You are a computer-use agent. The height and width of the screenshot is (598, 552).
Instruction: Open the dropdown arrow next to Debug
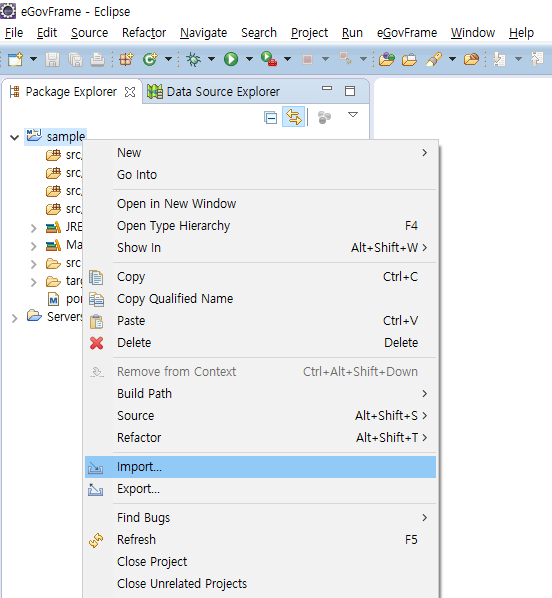(211, 59)
